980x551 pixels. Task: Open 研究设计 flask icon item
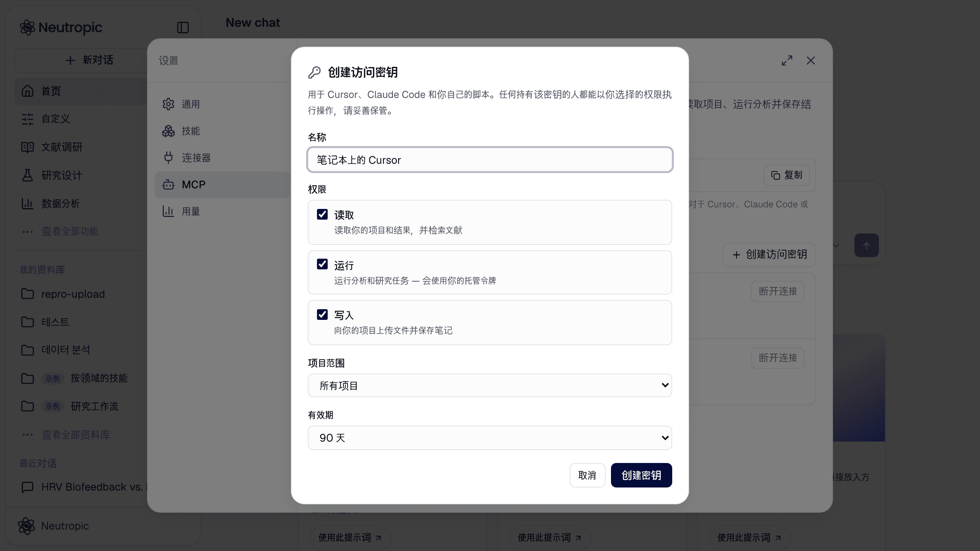coord(28,175)
